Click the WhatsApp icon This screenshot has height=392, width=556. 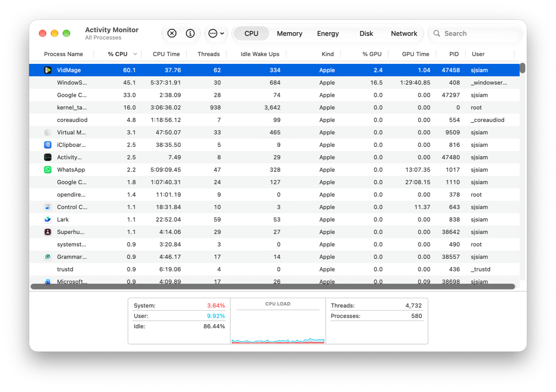(x=48, y=170)
